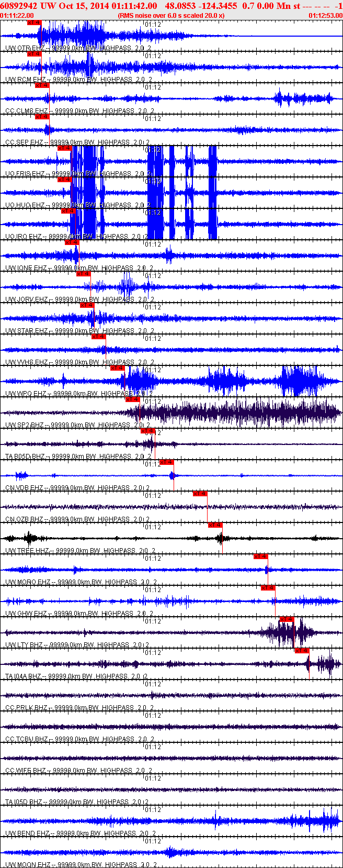
Task: Click the magnitude text 0.7 0.00 Mn st
Action: (x=271, y=6)
